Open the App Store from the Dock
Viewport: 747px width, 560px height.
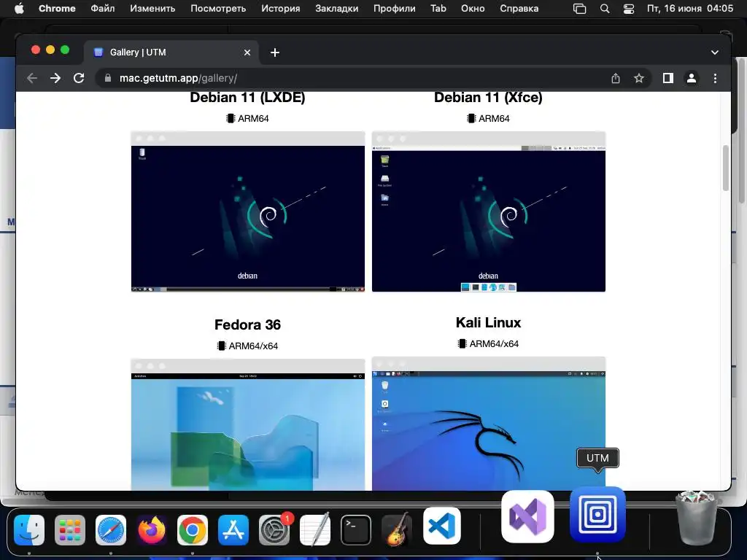click(233, 529)
